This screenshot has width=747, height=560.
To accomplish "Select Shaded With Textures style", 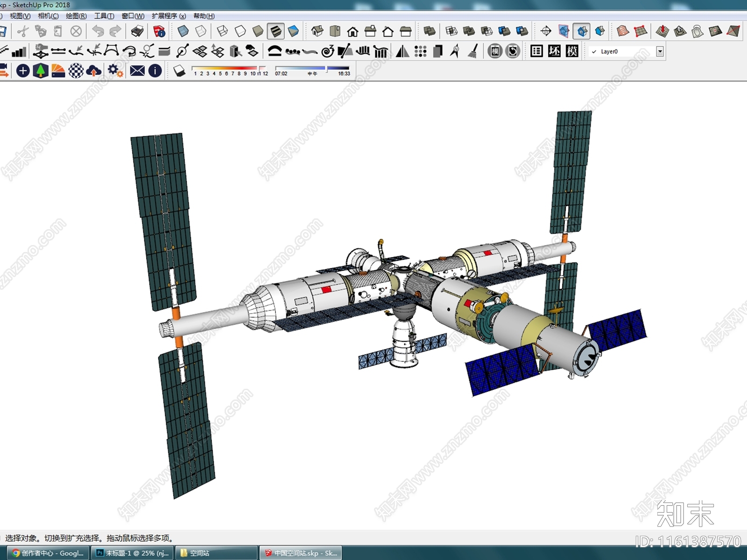I will 276,32.
